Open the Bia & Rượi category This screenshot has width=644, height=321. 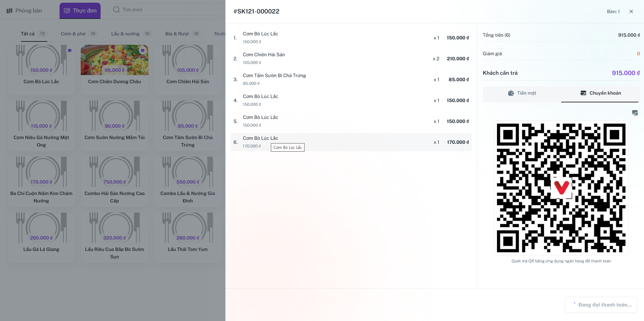coord(177,34)
